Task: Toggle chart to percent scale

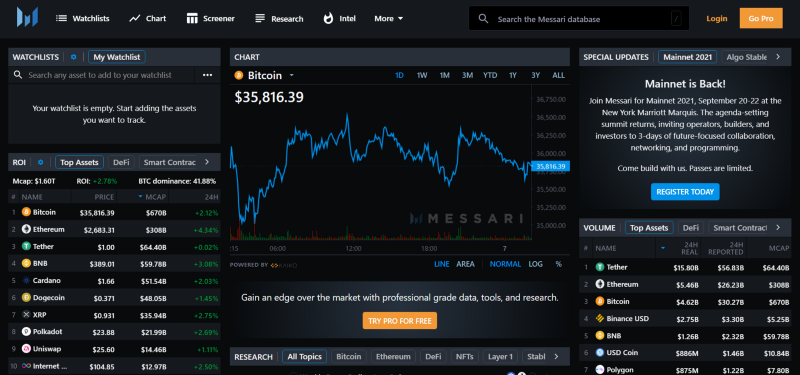Action: click(559, 264)
